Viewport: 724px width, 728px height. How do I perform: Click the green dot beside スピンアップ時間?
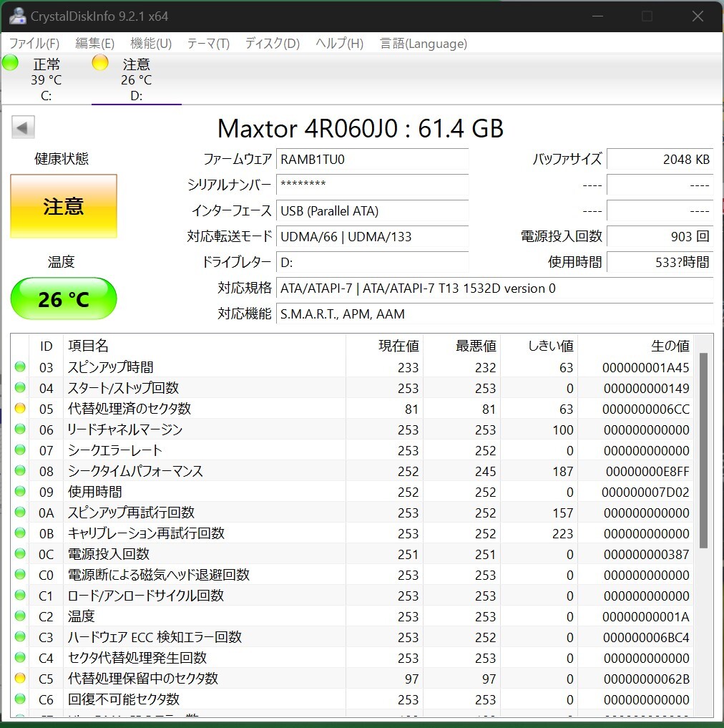(x=20, y=367)
